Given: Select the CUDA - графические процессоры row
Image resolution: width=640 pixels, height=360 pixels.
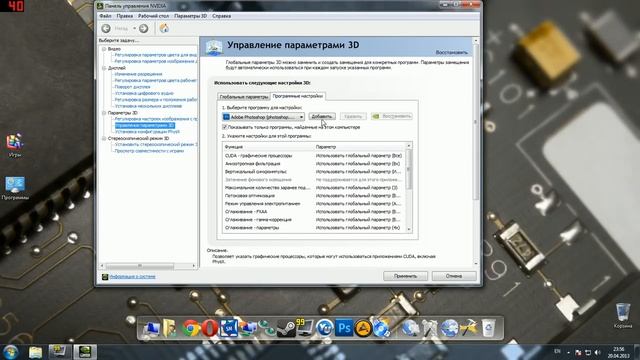Looking at the screenshot, I should pos(313,156).
